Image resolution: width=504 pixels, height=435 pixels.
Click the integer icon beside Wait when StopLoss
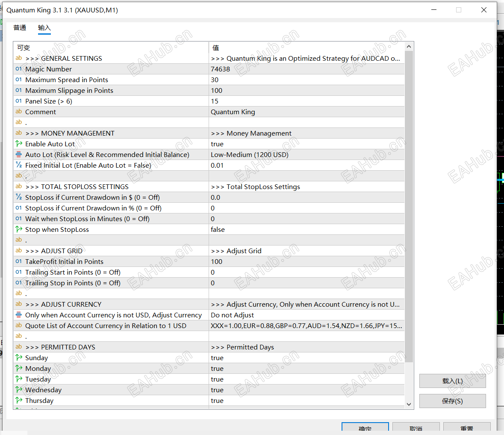[x=19, y=219]
